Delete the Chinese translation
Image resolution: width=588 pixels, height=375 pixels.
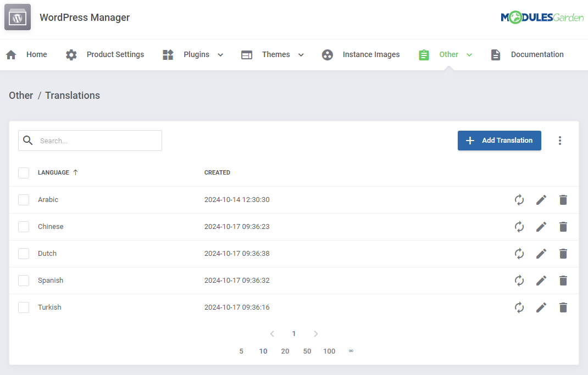click(x=563, y=227)
